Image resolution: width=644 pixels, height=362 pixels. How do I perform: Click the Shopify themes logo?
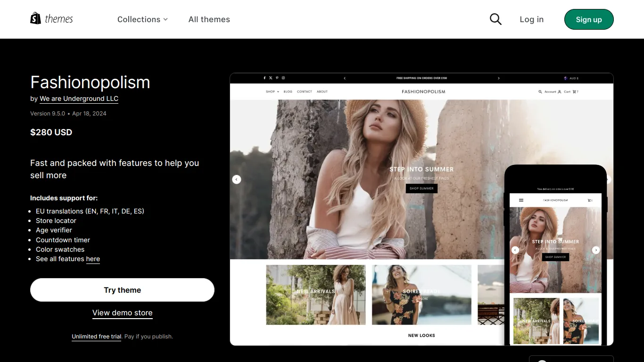(x=52, y=19)
